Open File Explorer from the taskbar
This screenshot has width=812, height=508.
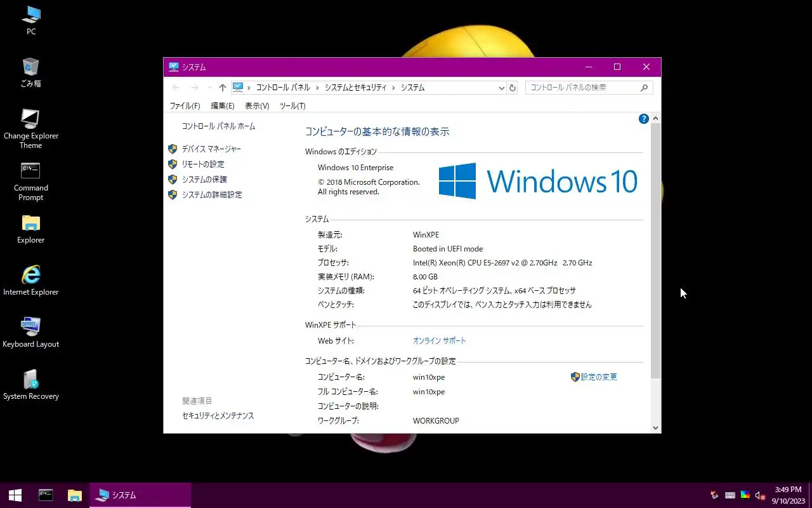point(75,495)
